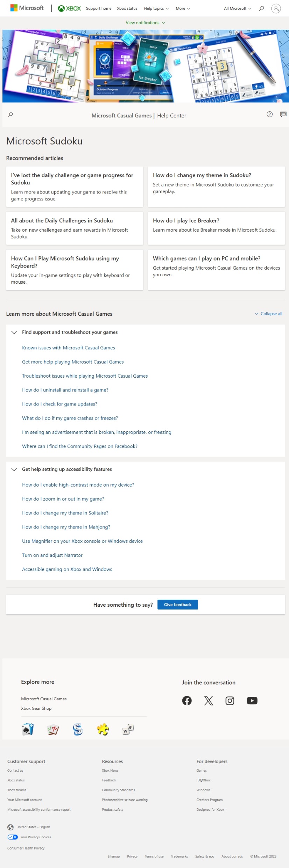
Task: Open Consumer Health Privacy link
Action: click(26, 848)
